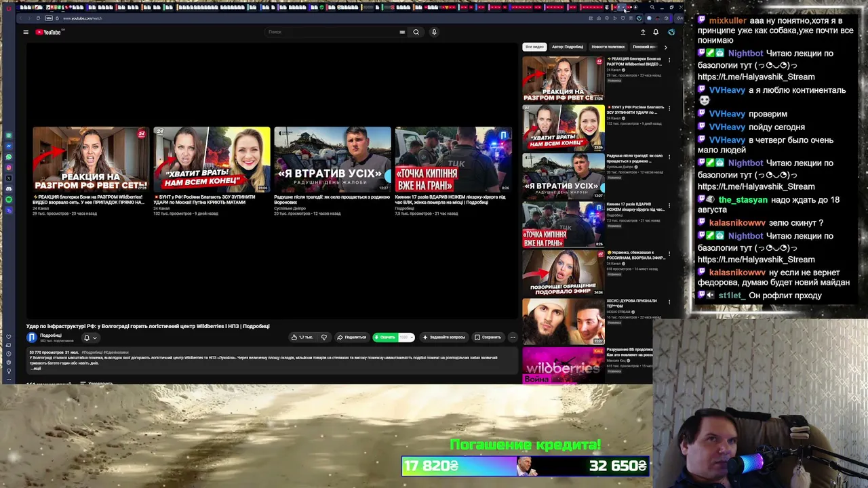868x488 pixels.
Task: Open the YouTube guide hamburger menu
Action: [x=26, y=32]
